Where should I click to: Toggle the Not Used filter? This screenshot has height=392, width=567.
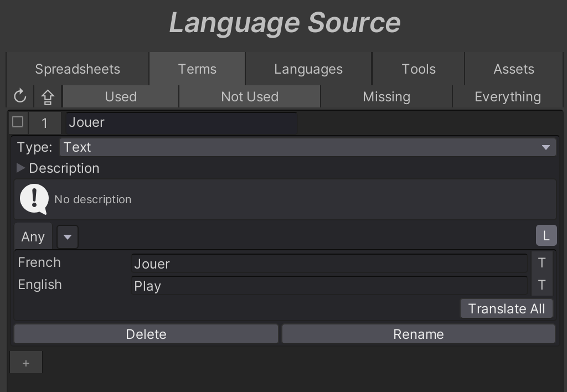250,97
